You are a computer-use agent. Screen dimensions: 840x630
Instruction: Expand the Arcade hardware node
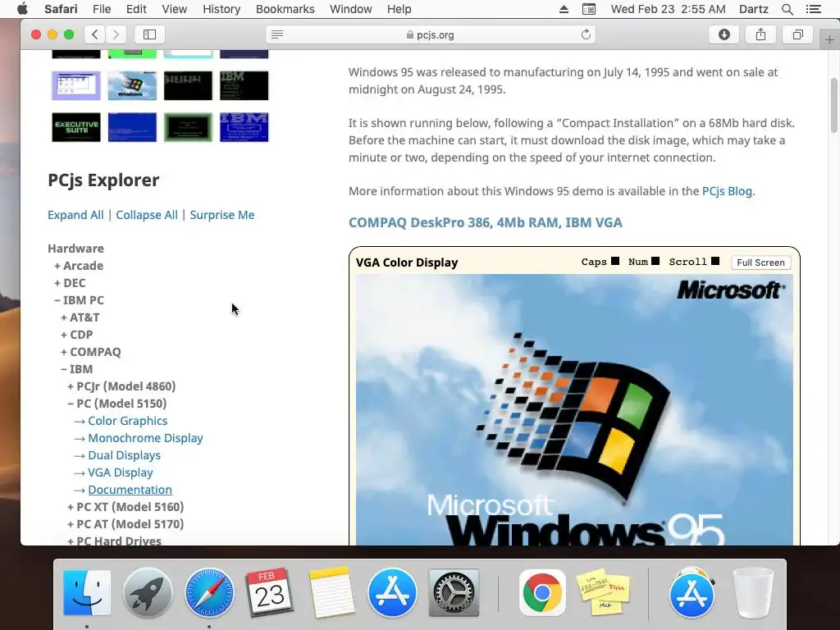79,266
